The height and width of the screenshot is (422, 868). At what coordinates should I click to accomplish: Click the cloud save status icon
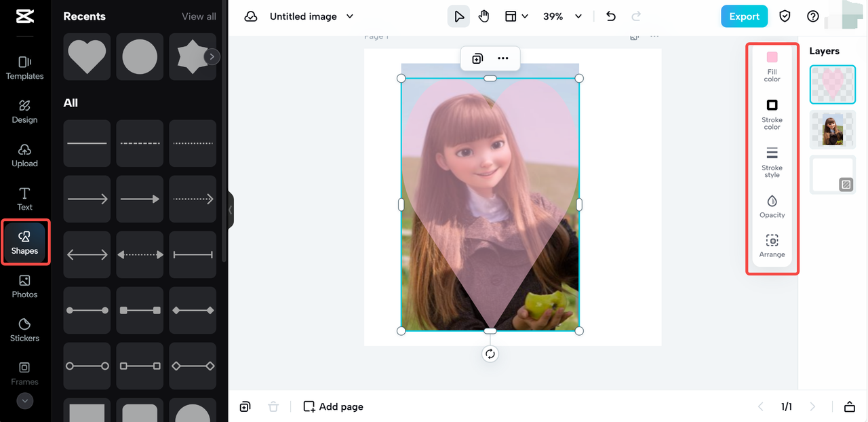[251, 16]
